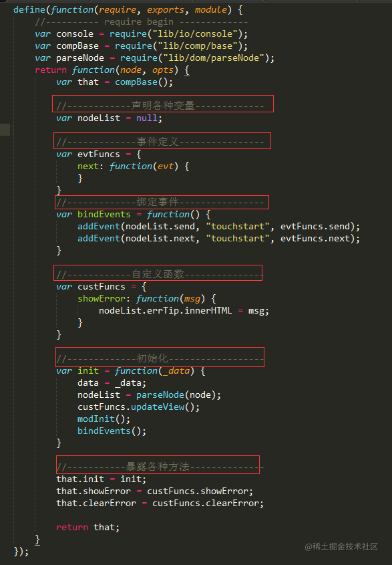Click the '绑定事件' comment text
The height and width of the screenshot is (565, 392).
pyautogui.click(x=158, y=202)
